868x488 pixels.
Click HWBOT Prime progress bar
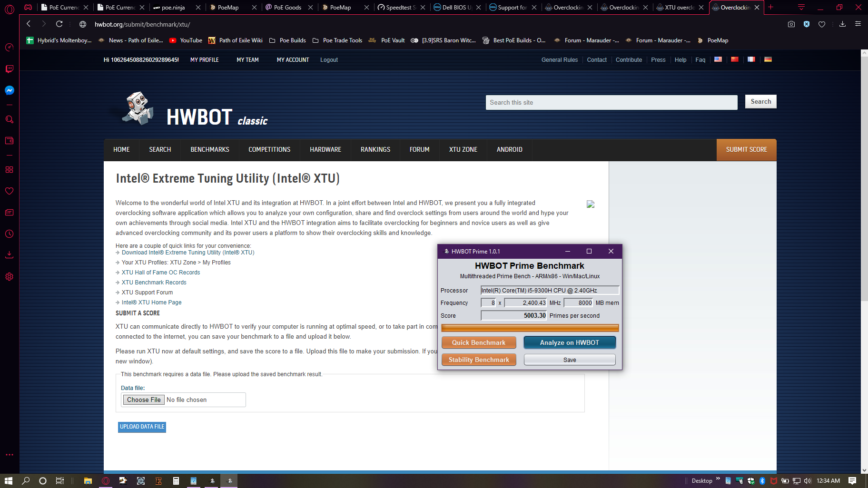[530, 328]
